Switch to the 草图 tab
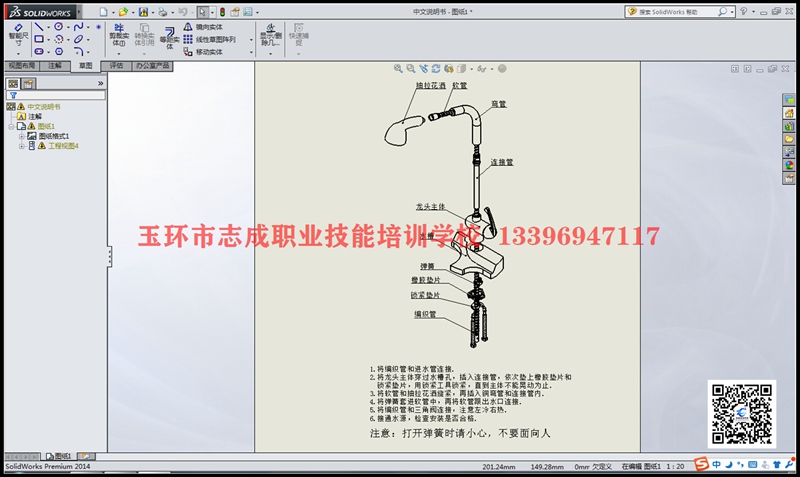This screenshot has height=477, width=800. click(x=85, y=65)
